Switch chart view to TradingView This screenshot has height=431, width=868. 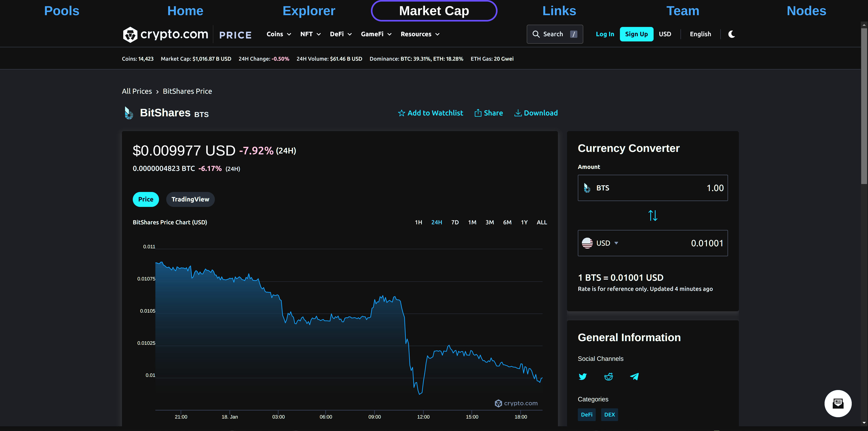(190, 199)
